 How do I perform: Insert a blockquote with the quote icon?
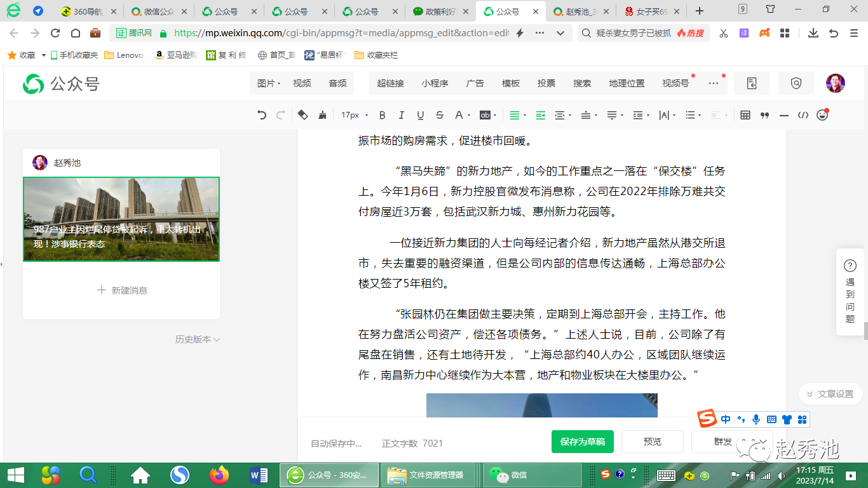point(764,115)
